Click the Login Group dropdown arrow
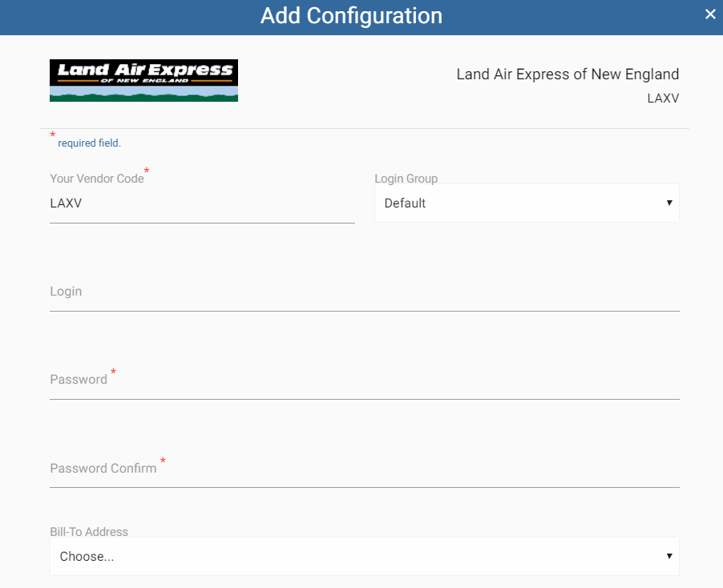This screenshot has height=588, width=723. (x=668, y=203)
